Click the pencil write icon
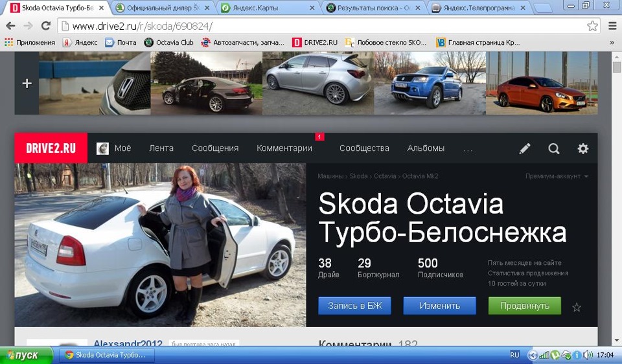This screenshot has height=364, width=622. tap(524, 149)
